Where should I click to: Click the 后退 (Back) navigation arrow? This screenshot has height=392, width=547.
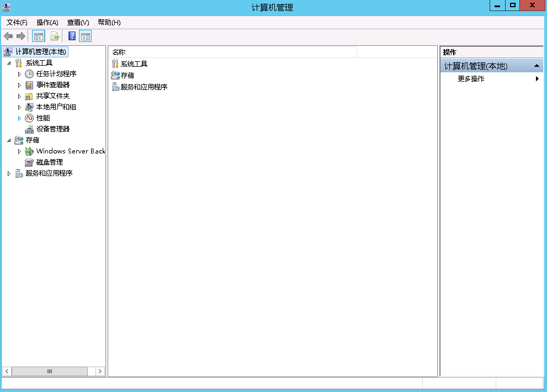[8, 35]
